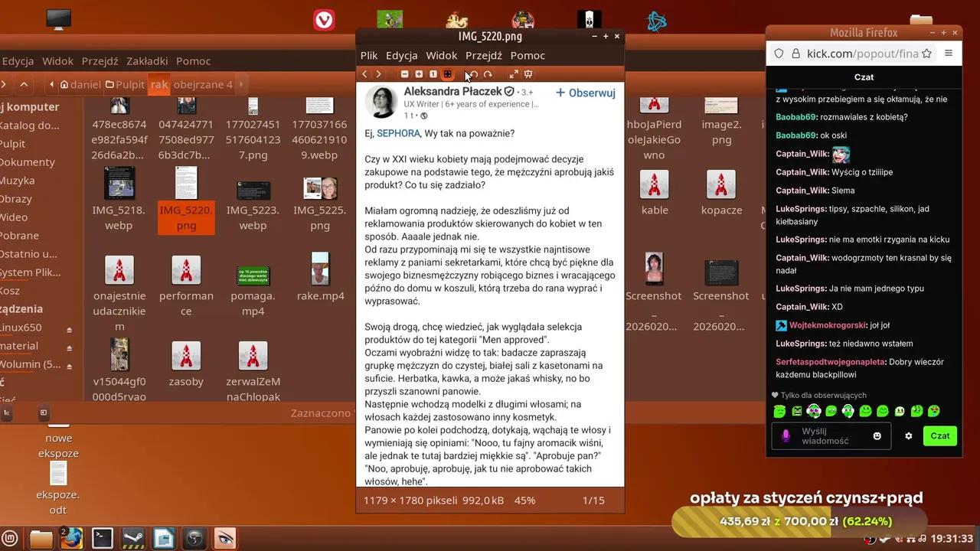
Task: Click the purple microphone icon in chat
Action: [x=786, y=436]
